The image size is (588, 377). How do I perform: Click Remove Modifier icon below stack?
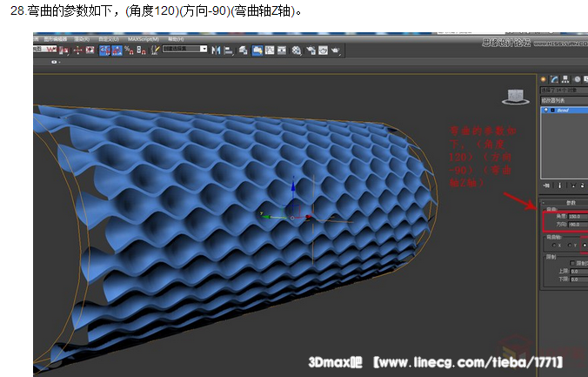click(x=583, y=185)
